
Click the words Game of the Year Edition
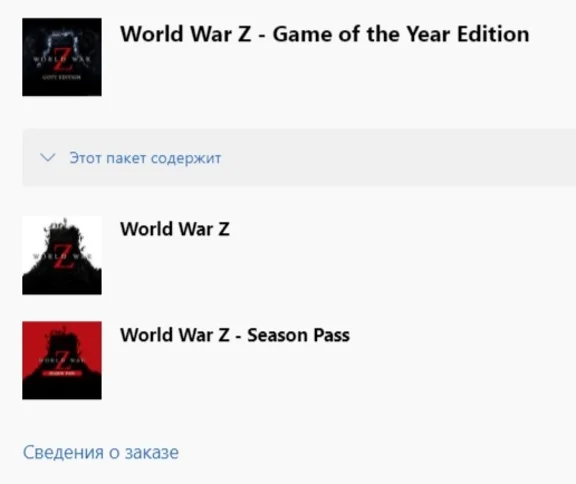coord(401,34)
